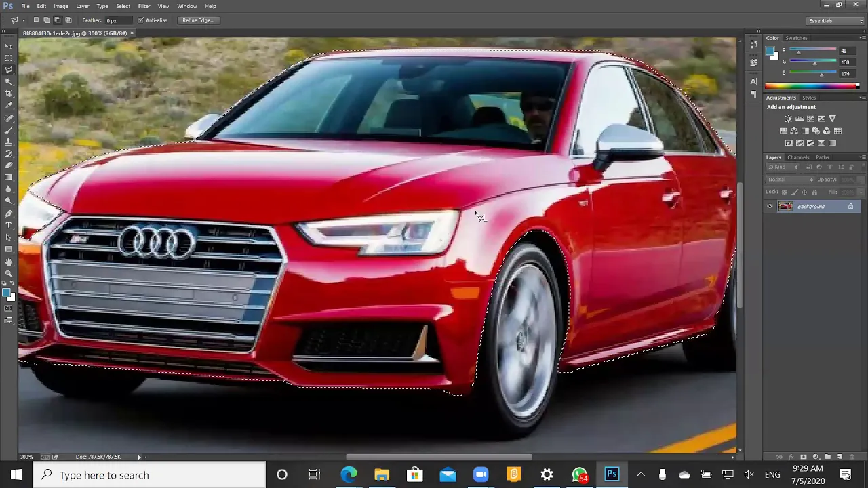Open the Image menu
Viewport: 868px width, 488px height.
tap(61, 6)
